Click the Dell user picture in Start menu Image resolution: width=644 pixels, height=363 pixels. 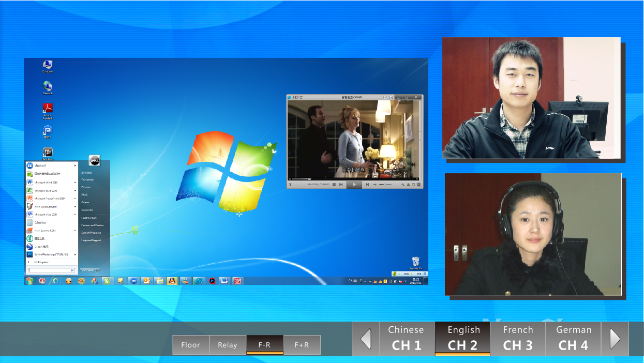coord(95,161)
